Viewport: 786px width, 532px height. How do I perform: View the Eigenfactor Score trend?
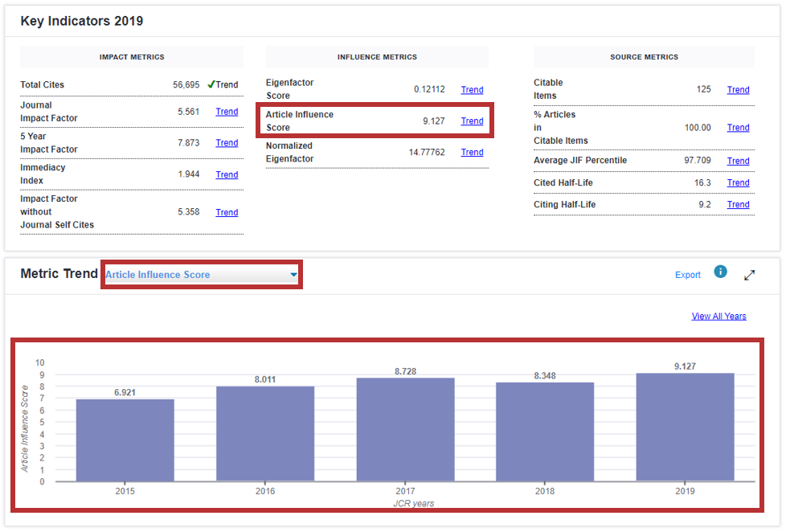[x=472, y=90]
